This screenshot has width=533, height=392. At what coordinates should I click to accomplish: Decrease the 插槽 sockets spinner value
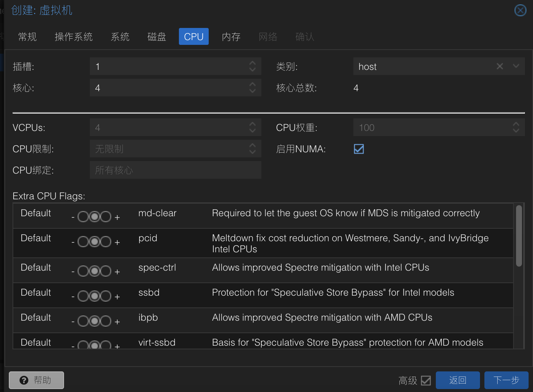click(252, 70)
